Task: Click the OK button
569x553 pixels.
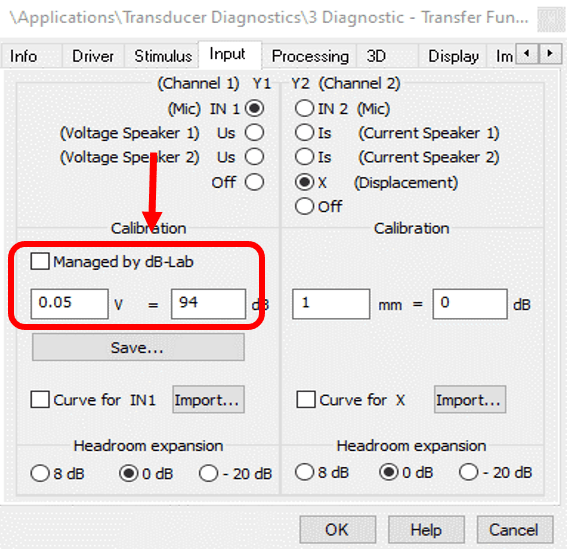Action: (337, 530)
